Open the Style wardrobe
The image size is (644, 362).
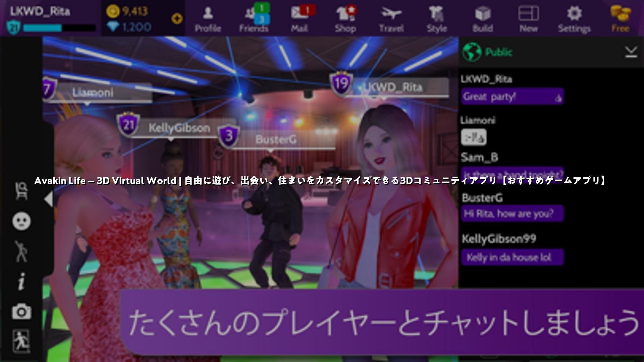pyautogui.click(x=437, y=19)
